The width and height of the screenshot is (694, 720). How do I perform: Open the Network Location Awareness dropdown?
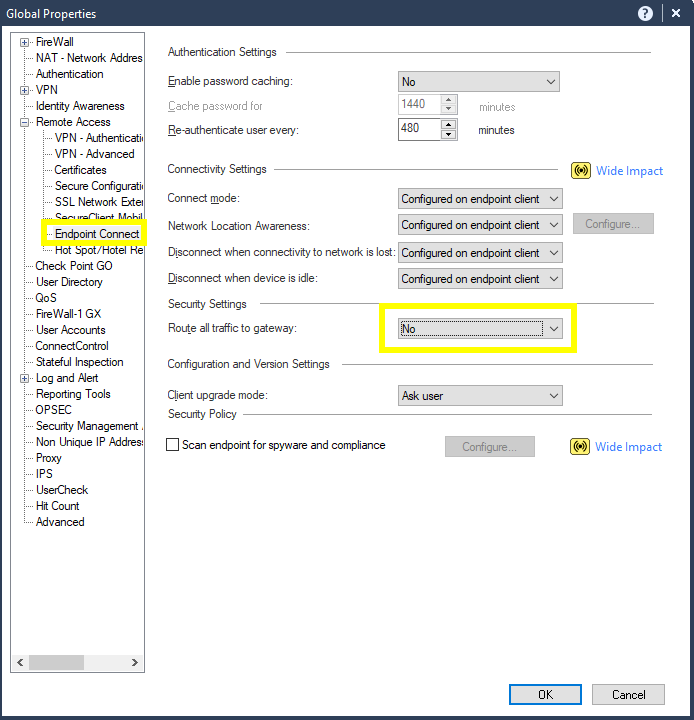pos(480,225)
